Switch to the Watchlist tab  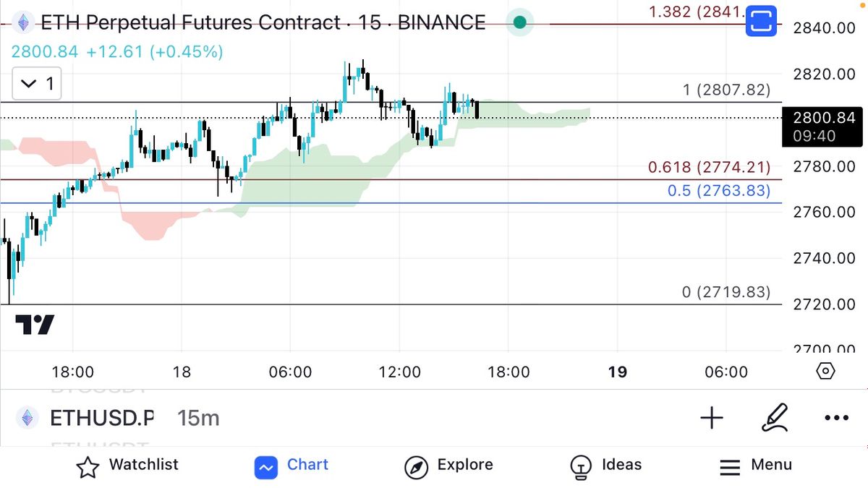tap(127, 466)
